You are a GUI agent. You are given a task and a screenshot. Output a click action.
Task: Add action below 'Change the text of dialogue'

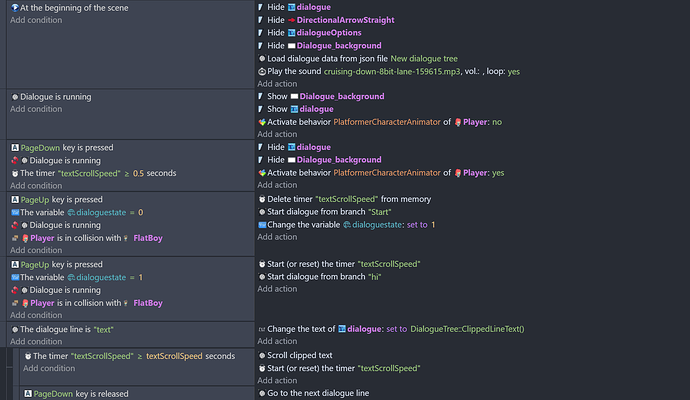277,341
